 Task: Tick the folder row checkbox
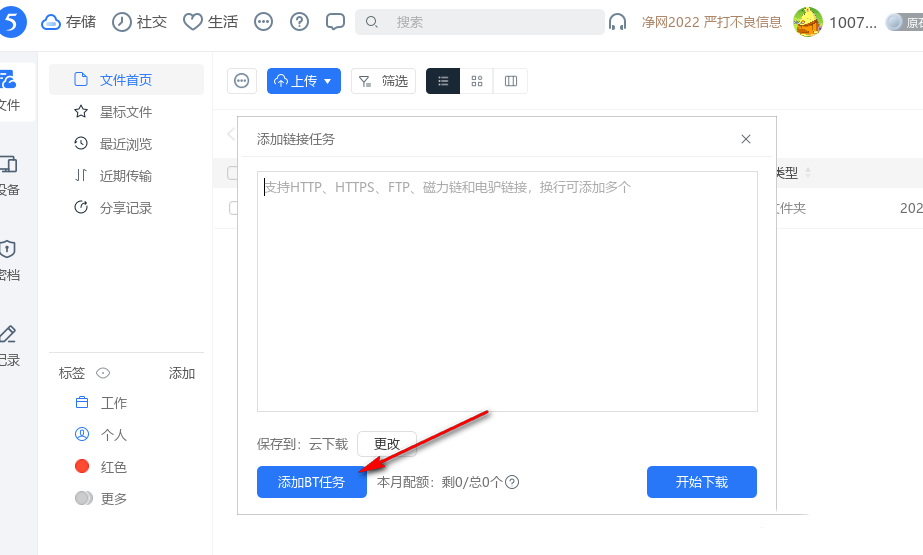(234, 208)
